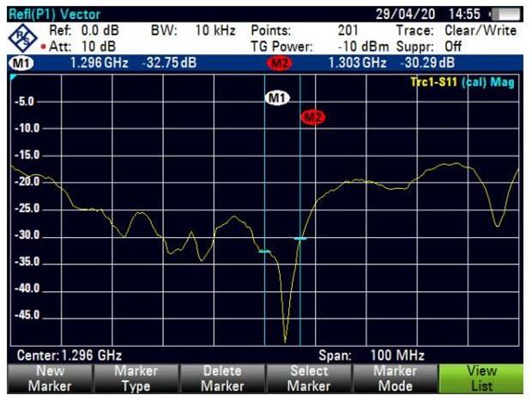Click the -20.0 axis label
Screen dimensions: 532x401
[27, 182]
